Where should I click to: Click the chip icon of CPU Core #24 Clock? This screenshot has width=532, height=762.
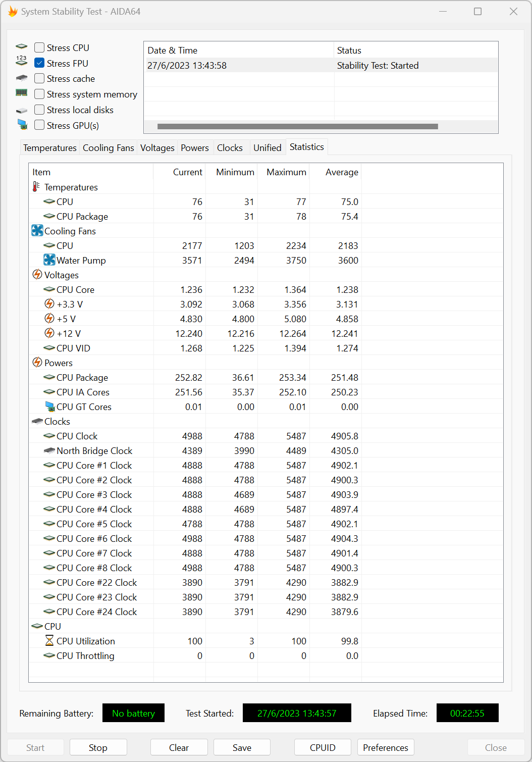pos(49,612)
